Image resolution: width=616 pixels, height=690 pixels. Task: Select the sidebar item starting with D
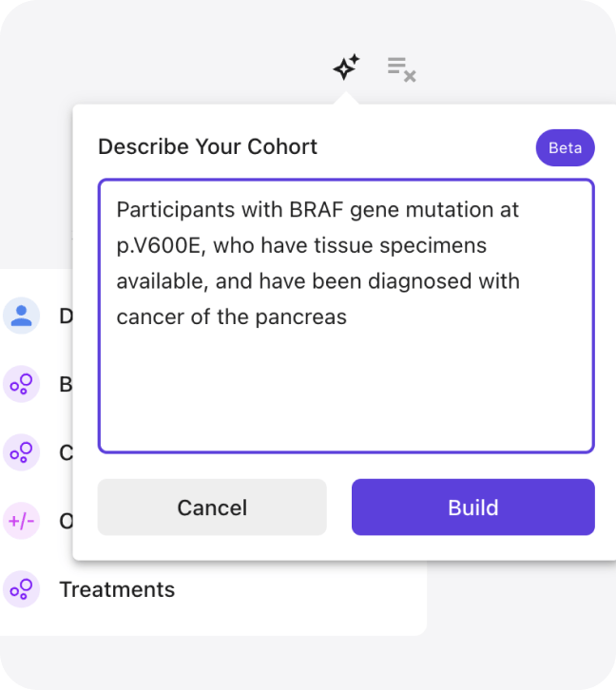[x=66, y=316]
